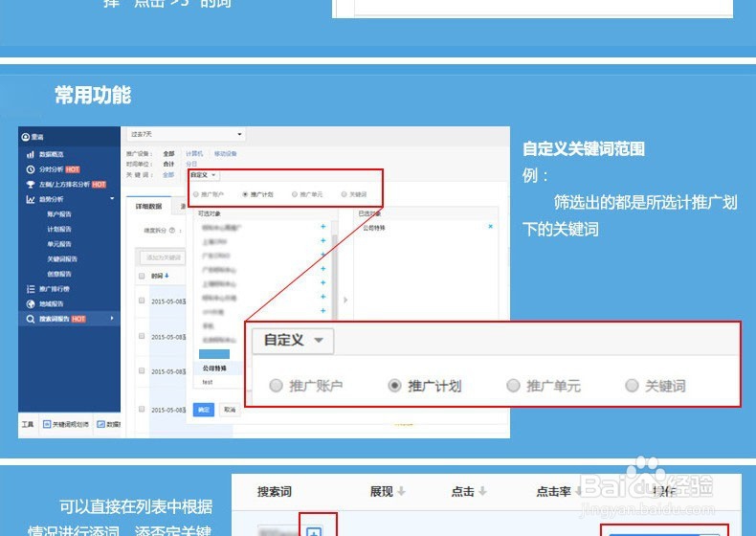This screenshot has width=756, height=536.
Task: Click the 数据概览 bar chart icon
Action: tap(31, 154)
